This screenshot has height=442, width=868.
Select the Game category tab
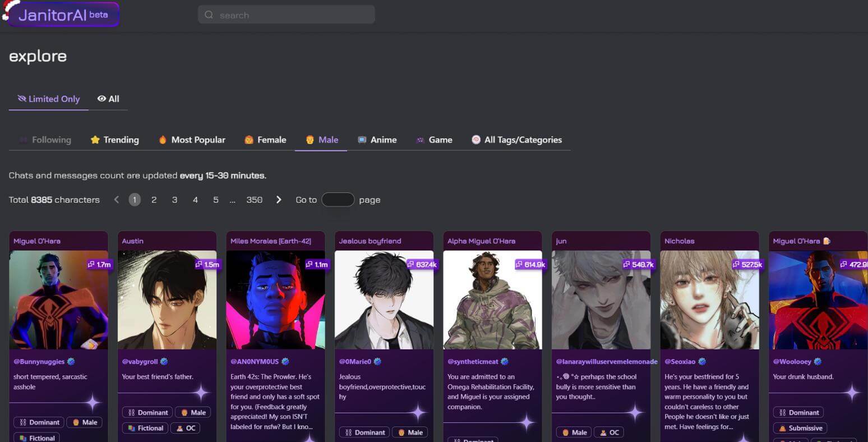tap(434, 140)
